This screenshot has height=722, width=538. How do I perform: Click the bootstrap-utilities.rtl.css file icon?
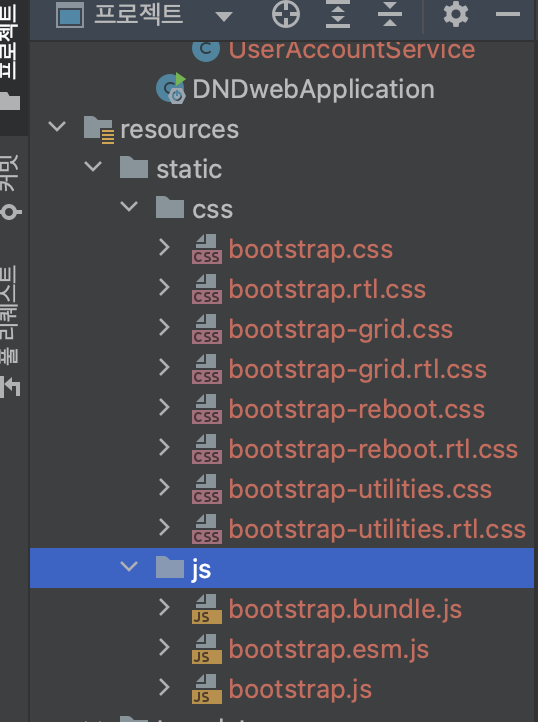coord(207,530)
